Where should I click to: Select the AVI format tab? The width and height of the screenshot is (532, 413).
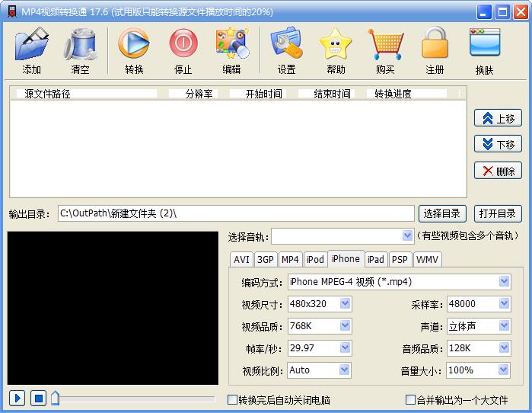pyautogui.click(x=241, y=259)
